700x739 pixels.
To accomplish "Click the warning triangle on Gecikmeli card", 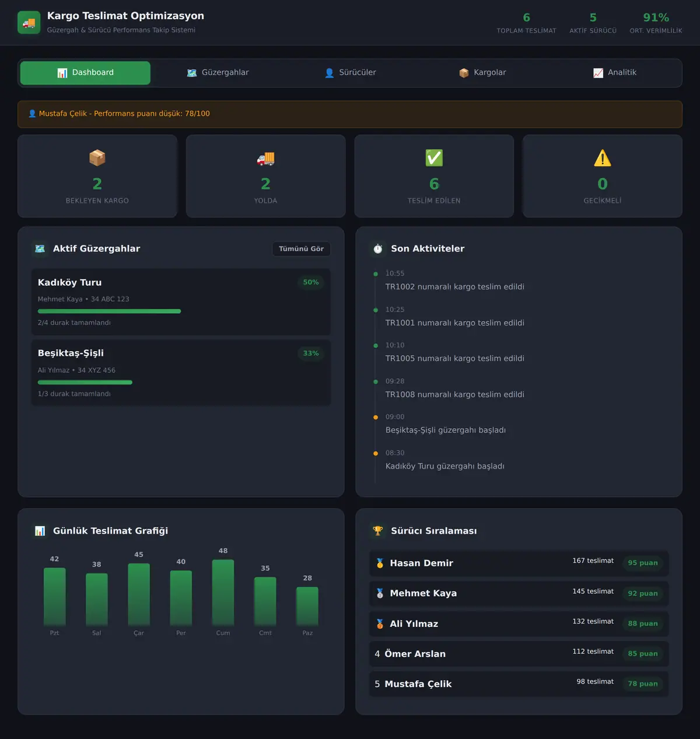I will tap(603, 158).
